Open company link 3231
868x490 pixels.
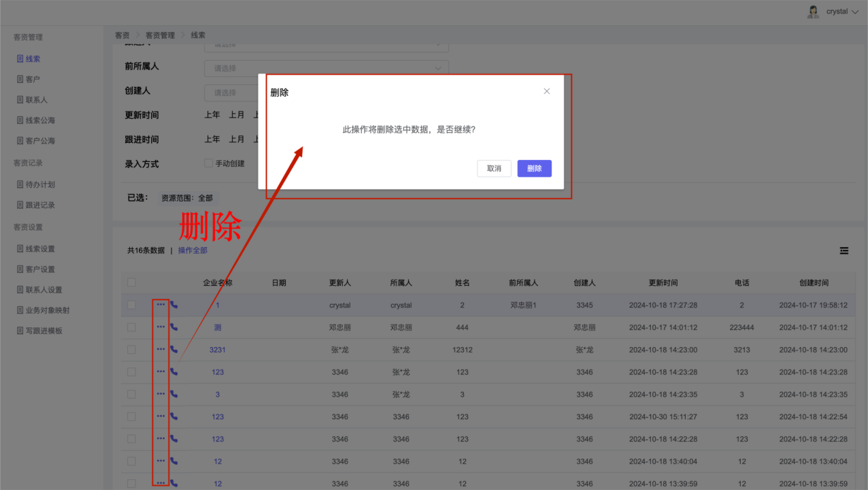point(218,350)
